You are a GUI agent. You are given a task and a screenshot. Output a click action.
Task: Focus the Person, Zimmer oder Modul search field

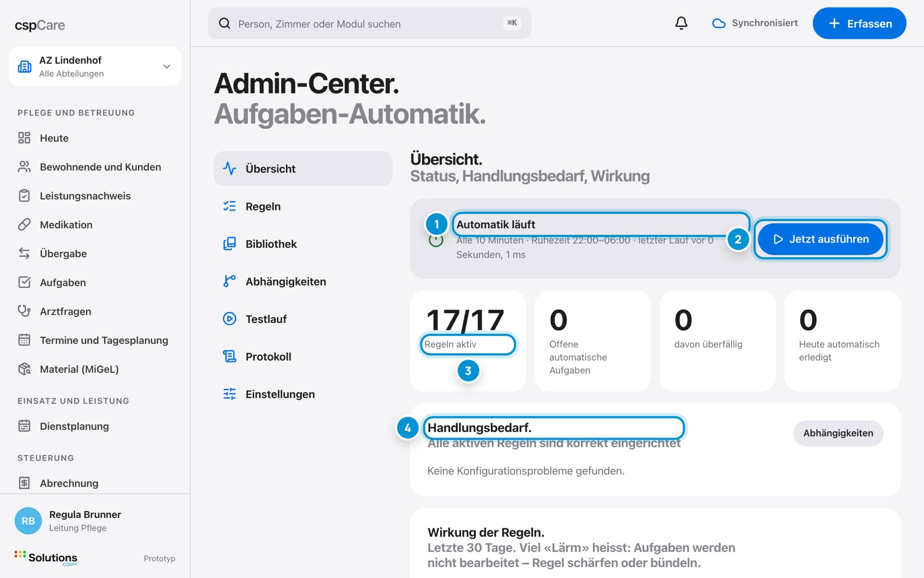[x=370, y=23]
